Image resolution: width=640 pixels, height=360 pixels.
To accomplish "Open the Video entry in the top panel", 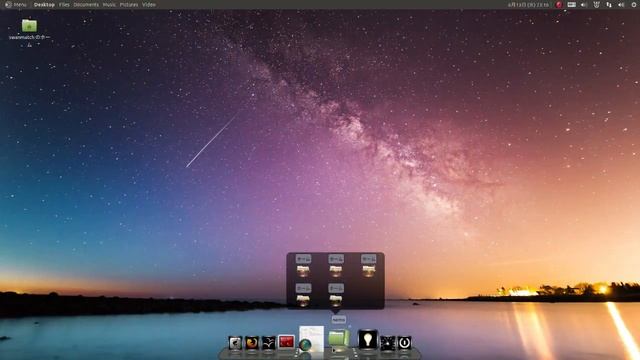I will coord(149,4).
